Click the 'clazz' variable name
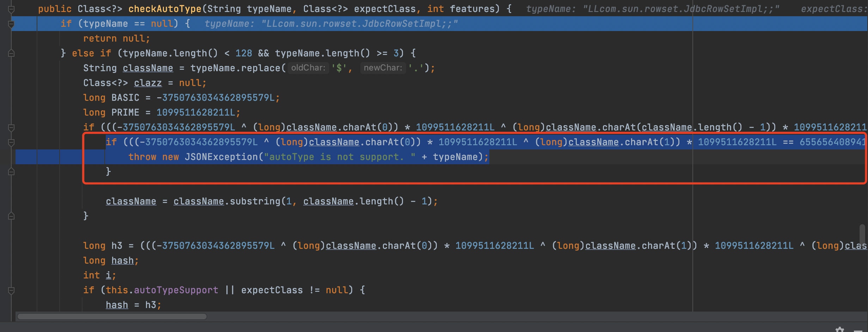The image size is (868, 332). pos(148,83)
